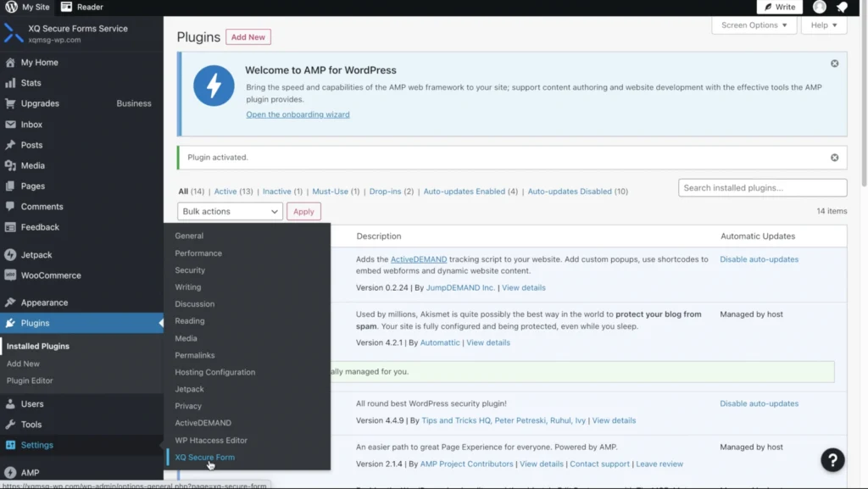
Task: Click the Appearance paintbrush icon
Action: [x=10, y=303]
